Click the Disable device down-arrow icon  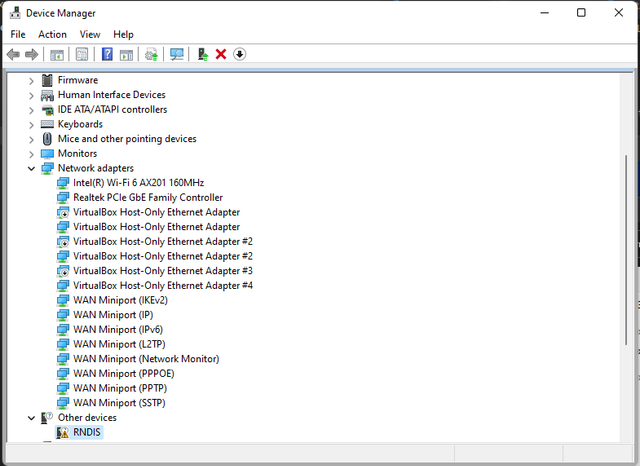tap(240, 54)
